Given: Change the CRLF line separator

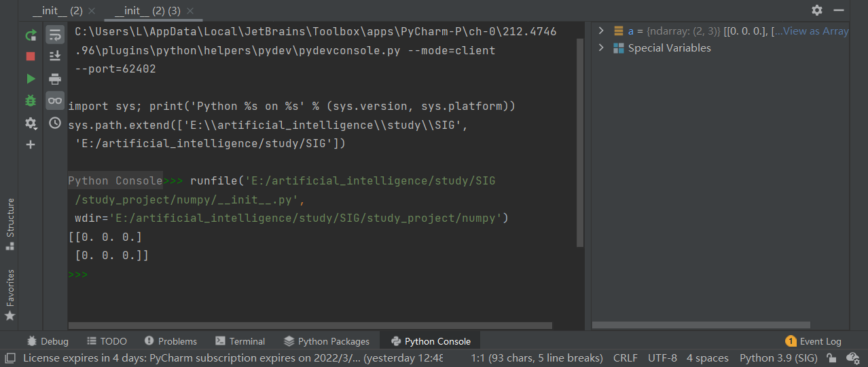Looking at the screenshot, I should [625, 358].
